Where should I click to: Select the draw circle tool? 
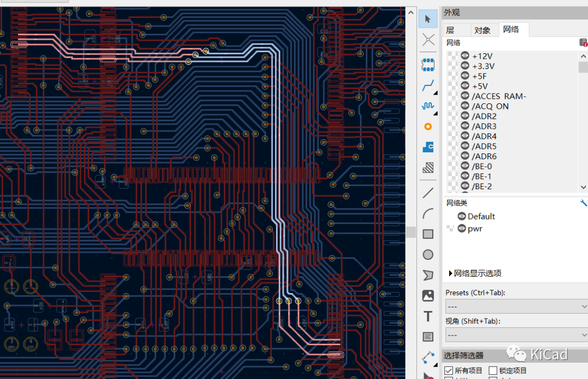pos(428,254)
